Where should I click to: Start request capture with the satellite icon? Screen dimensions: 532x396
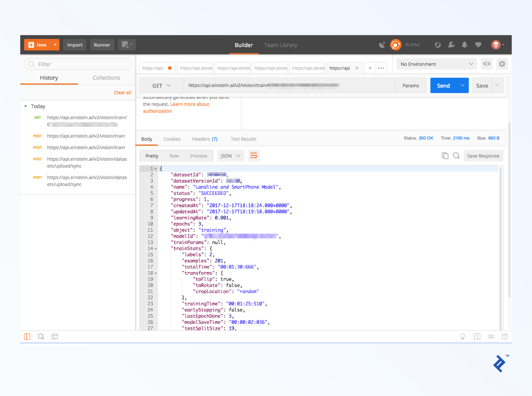pyautogui.click(x=382, y=45)
